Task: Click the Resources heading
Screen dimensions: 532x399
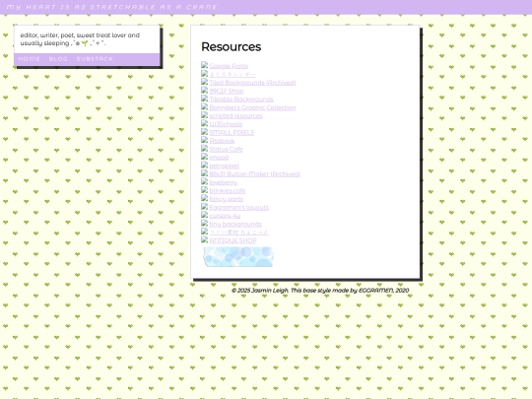Action: (x=232, y=47)
